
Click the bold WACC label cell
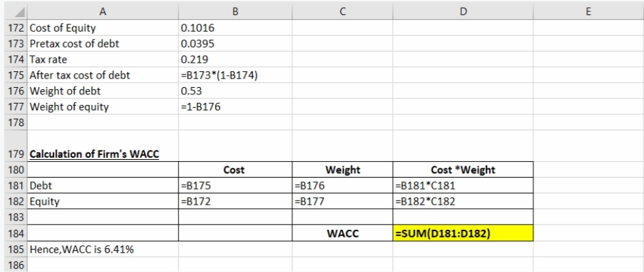click(x=342, y=233)
